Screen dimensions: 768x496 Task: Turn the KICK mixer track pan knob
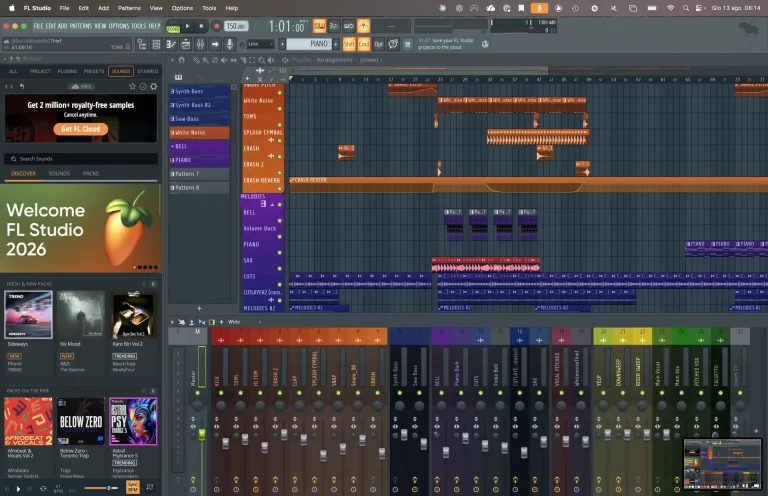tap(221, 405)
